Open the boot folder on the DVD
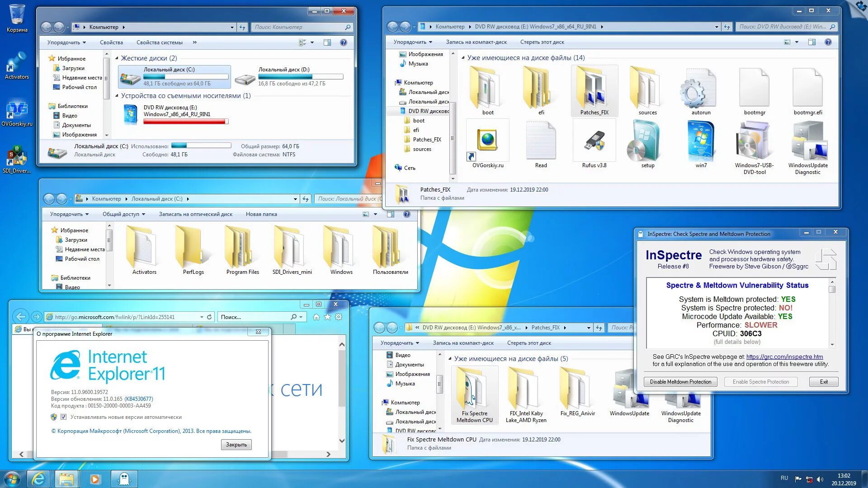 (x=488, y=90)
